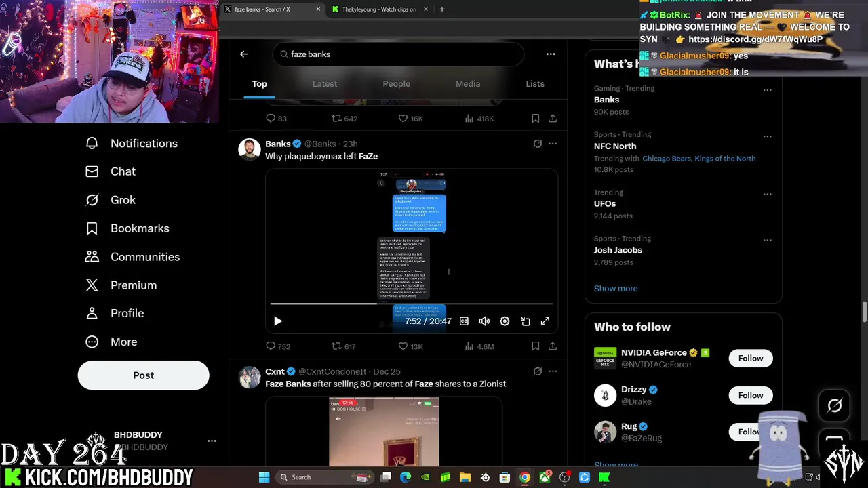
Task: Select the Top tab
Action: click(260, 84)
